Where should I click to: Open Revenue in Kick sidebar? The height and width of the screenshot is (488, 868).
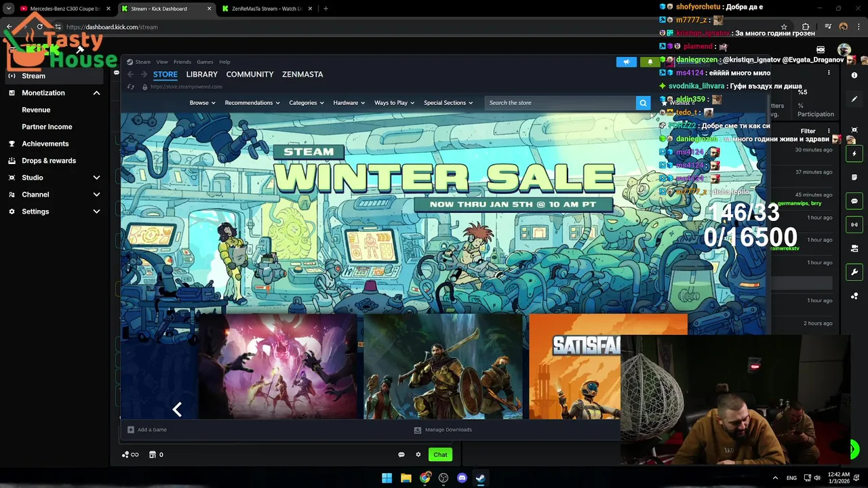coord(36,110)
